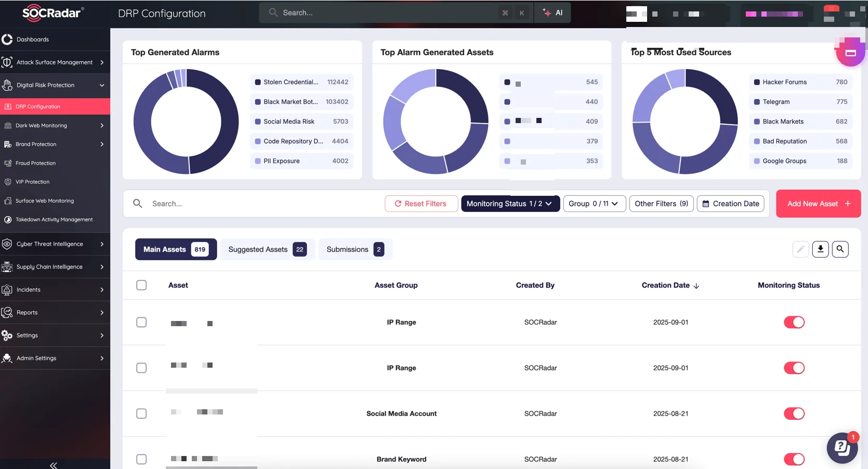Click the Dark Web Monitoring icon

click(8, 126)
